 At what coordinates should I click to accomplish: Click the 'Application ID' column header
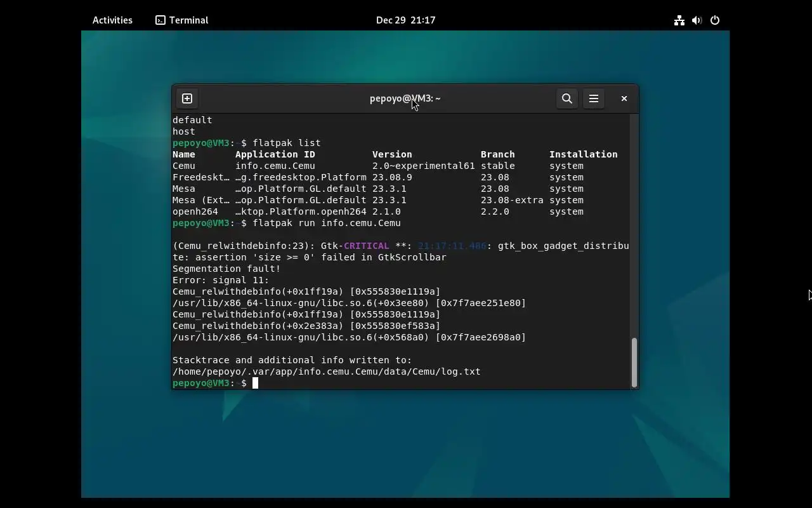tap(275, 154)
